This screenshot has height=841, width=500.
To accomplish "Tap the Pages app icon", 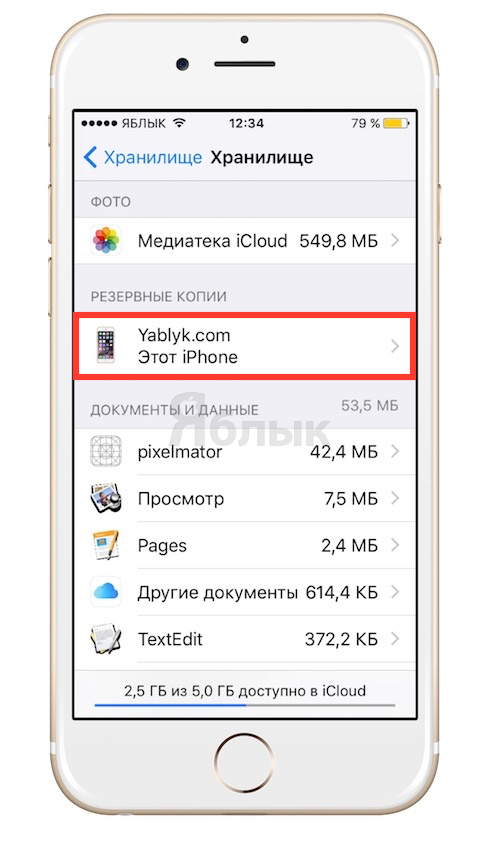I will tap(106, 545).
